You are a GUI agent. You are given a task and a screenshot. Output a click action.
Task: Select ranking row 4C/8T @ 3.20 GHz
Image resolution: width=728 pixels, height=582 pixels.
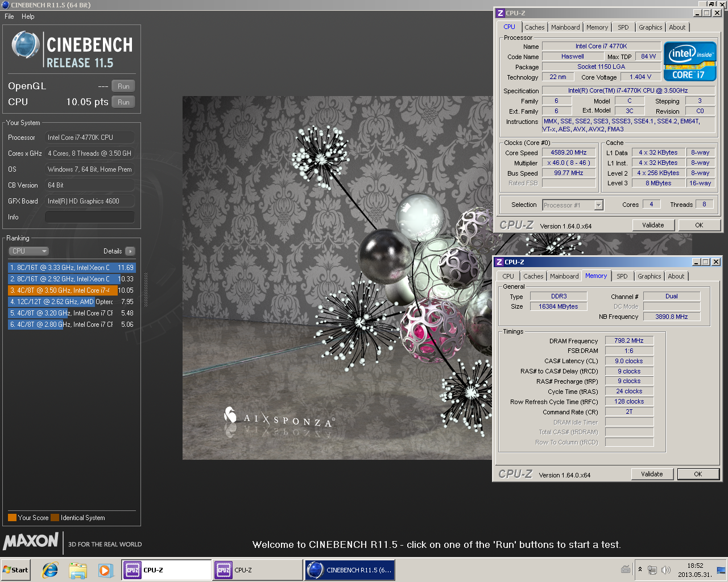pyautogui.click(x=72, y=313)
